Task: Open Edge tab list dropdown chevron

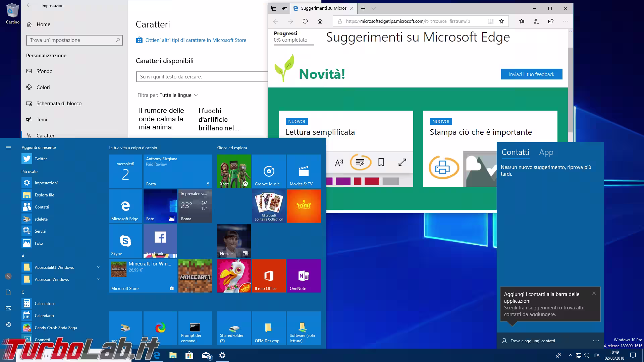Action: click(x=374, y=8)
